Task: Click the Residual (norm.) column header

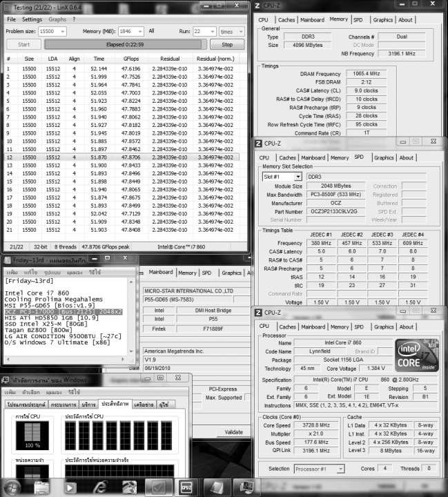Action: coord(215,59)
